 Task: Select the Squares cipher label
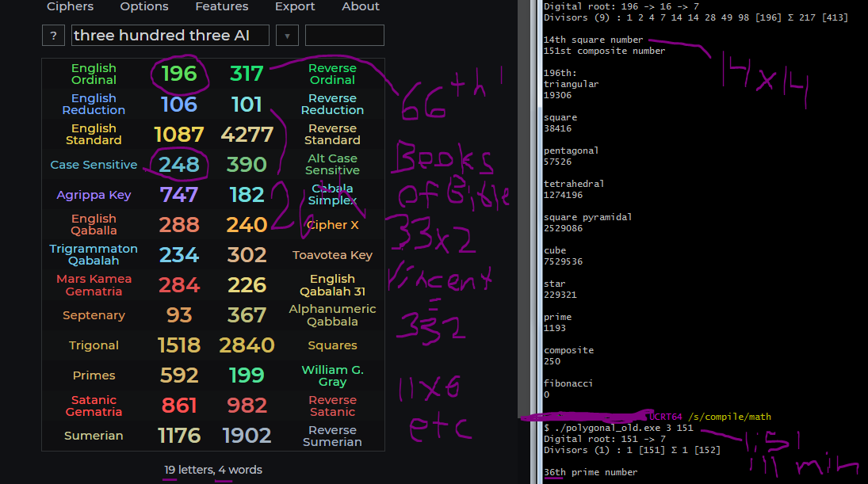click(x=332, y=345)
